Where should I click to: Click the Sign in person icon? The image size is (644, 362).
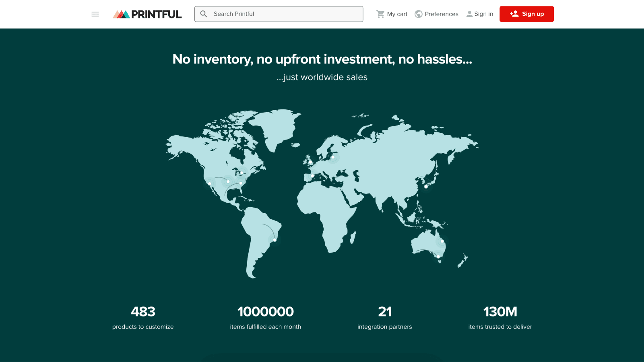(469, 14)
